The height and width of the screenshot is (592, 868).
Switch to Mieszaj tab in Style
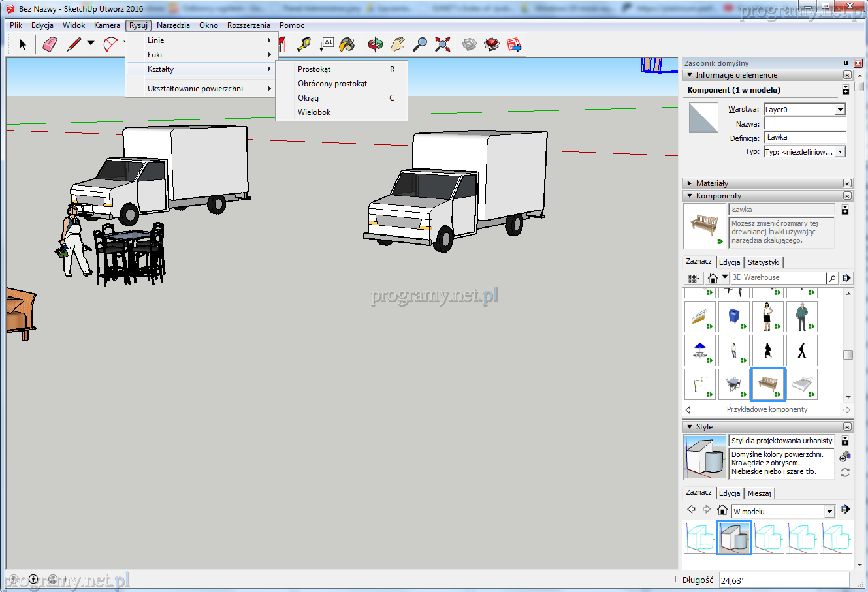tap(759, 493)
